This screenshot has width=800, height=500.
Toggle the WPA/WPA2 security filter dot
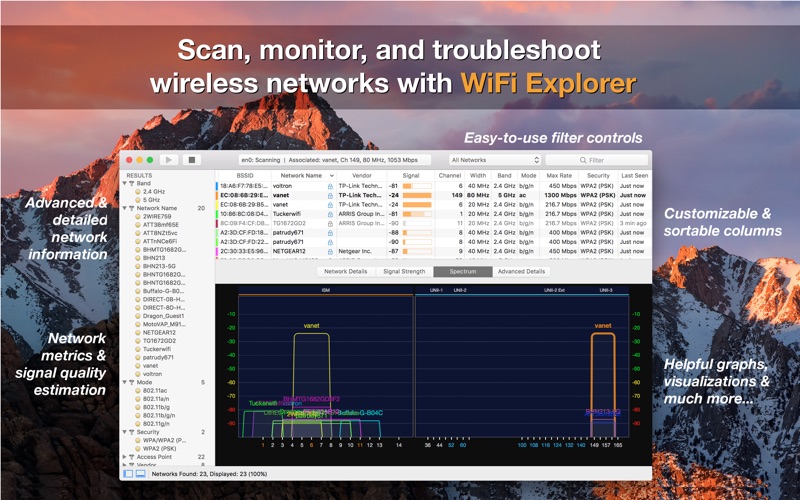coord(138,440)
